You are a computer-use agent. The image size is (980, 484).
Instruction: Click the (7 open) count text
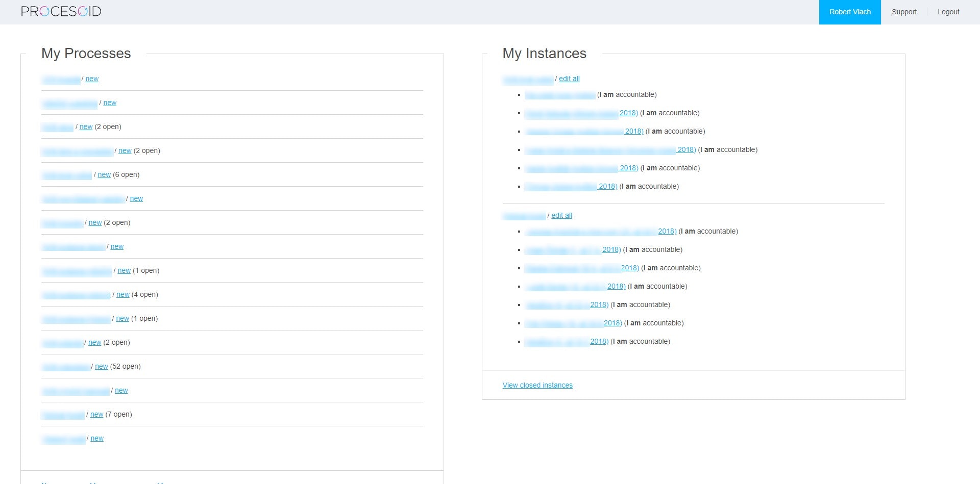coord(119,414)
